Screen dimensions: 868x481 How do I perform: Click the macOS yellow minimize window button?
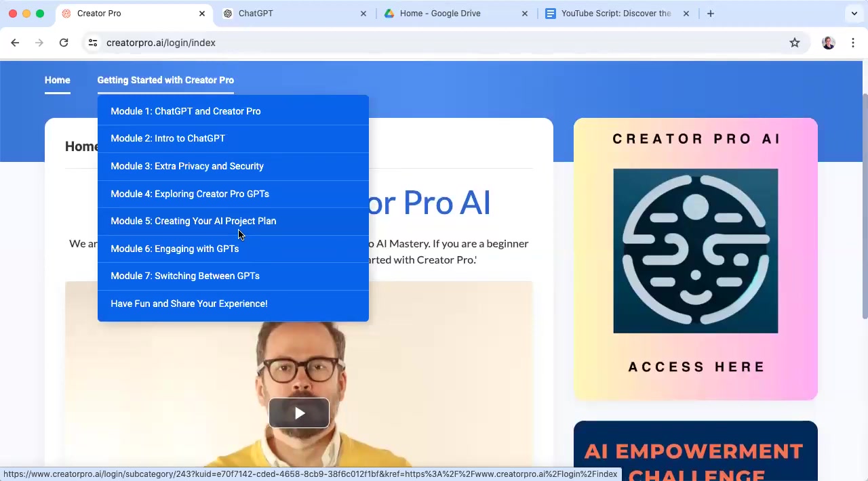(26, 14)
